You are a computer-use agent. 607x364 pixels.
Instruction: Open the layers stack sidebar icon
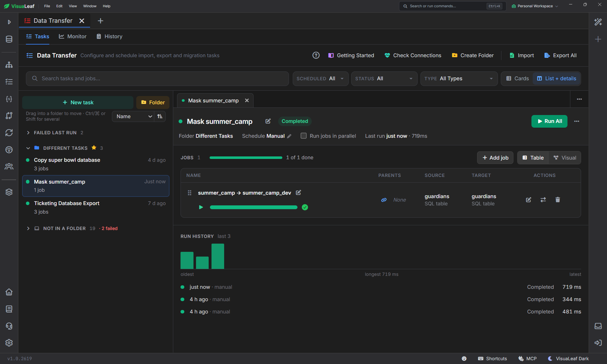coord(9,192)
